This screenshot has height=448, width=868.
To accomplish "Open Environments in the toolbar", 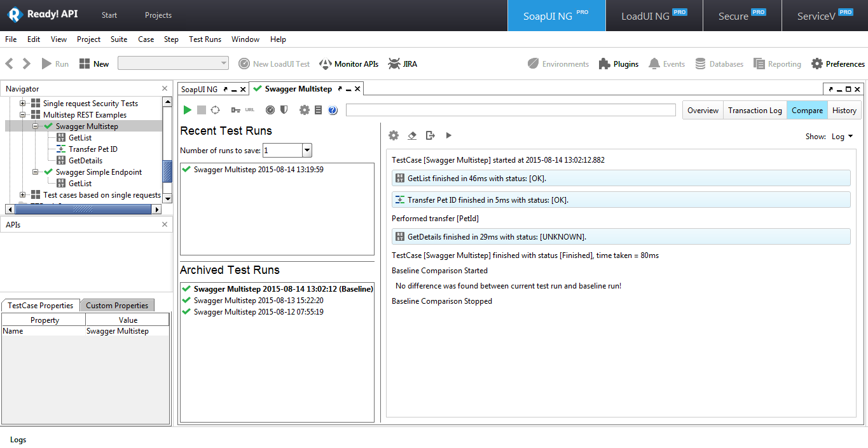I will (558, 64).
